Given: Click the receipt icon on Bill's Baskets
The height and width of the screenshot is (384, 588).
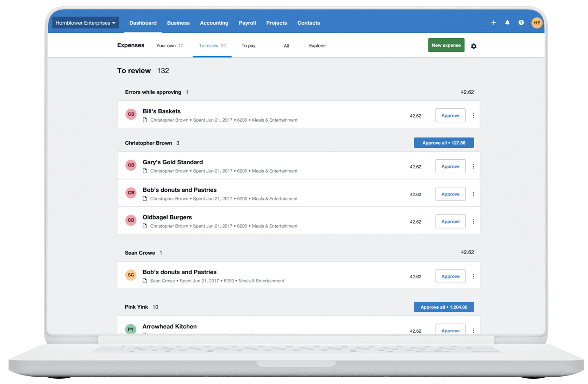Looking at the screenshot, I should (145, 120).
